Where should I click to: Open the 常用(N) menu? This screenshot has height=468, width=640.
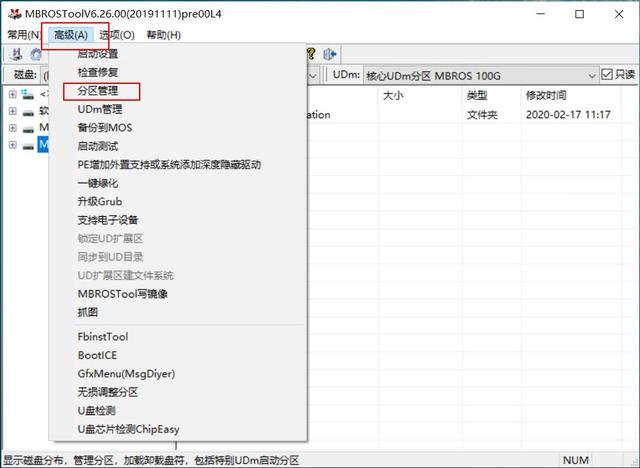(x=24, y=35)
